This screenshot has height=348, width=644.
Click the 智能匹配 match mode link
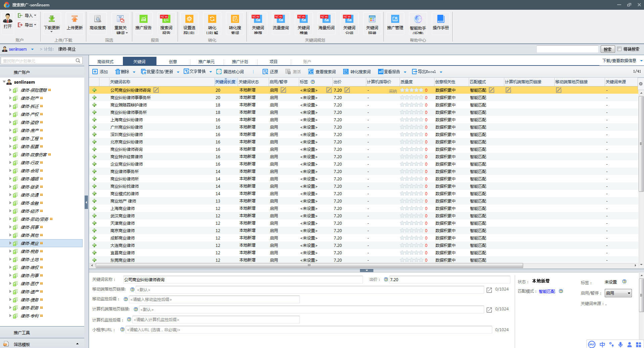tap(547, 291)
